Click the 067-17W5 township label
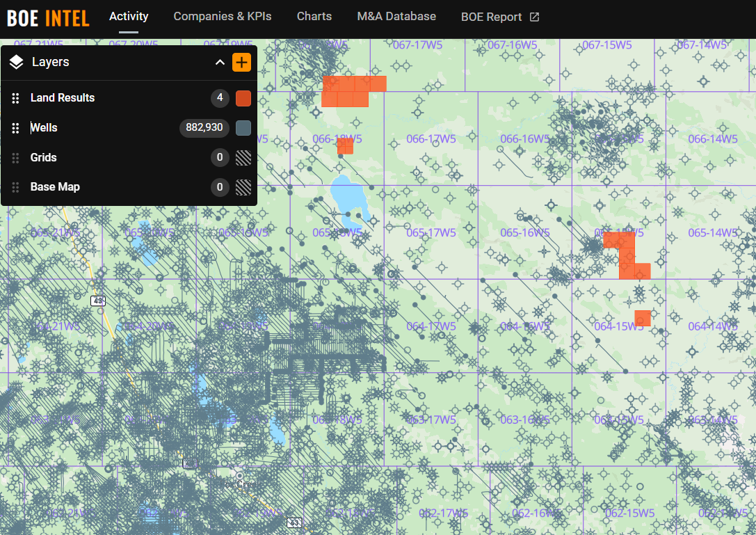 (417, 45)
